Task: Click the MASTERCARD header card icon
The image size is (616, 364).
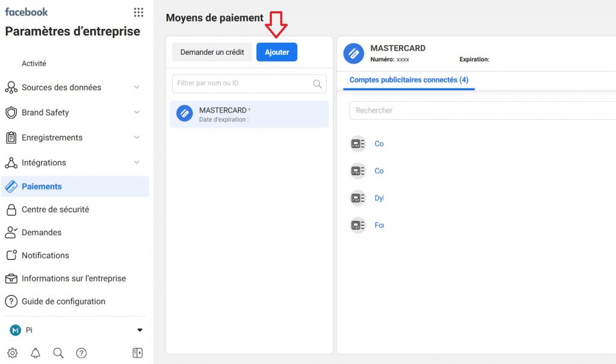Action: tap(354, 53)
